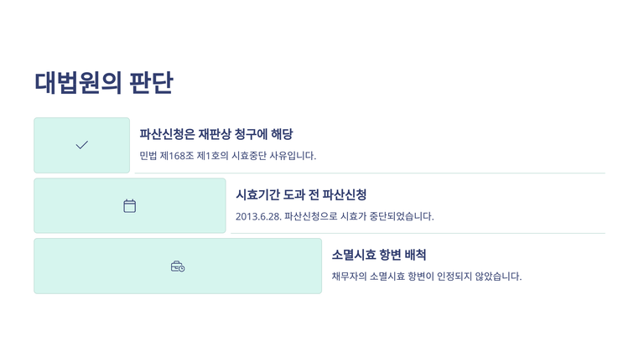Screen dimensions: 644x362
Task: Click the briefcase with clock icon
Action: [x=178, y=266]
